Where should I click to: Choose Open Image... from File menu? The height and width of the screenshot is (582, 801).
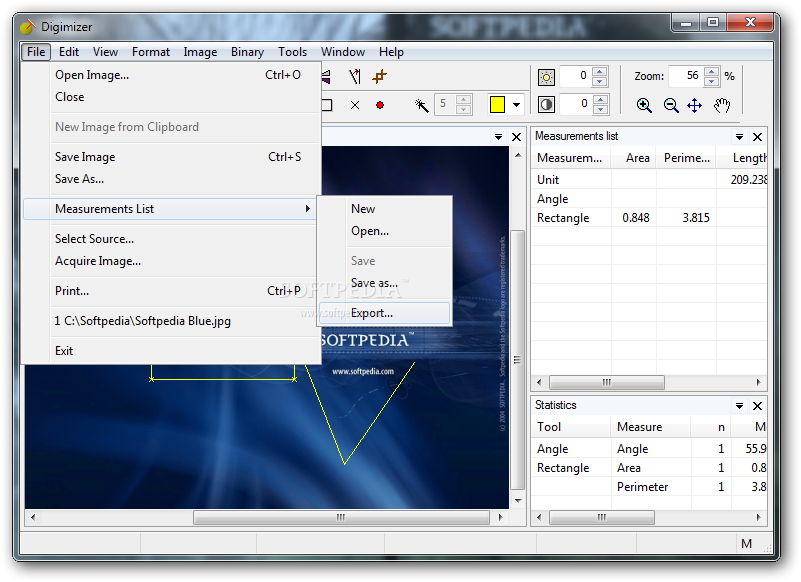[x=172, y=75]
